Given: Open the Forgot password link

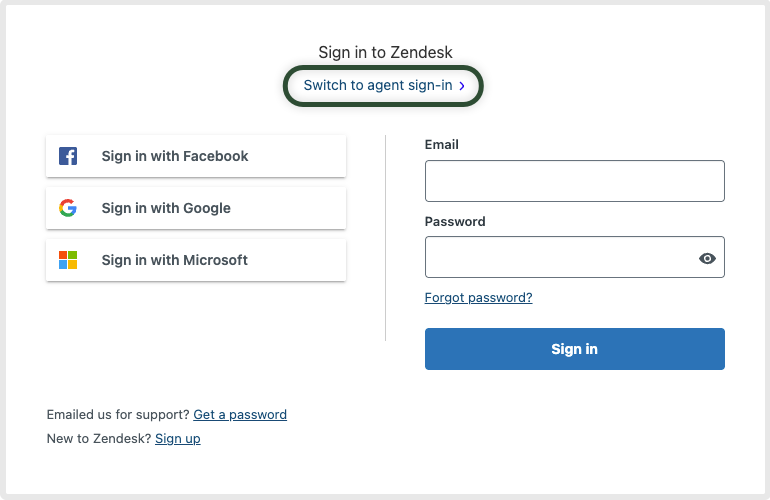Looking at the screenshot, I should 478,298.
